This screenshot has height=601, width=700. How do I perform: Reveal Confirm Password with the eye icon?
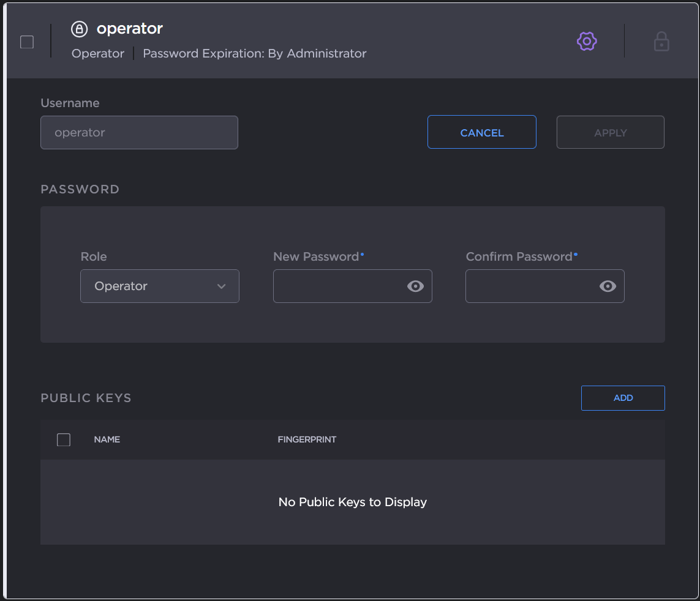(608, 286)
